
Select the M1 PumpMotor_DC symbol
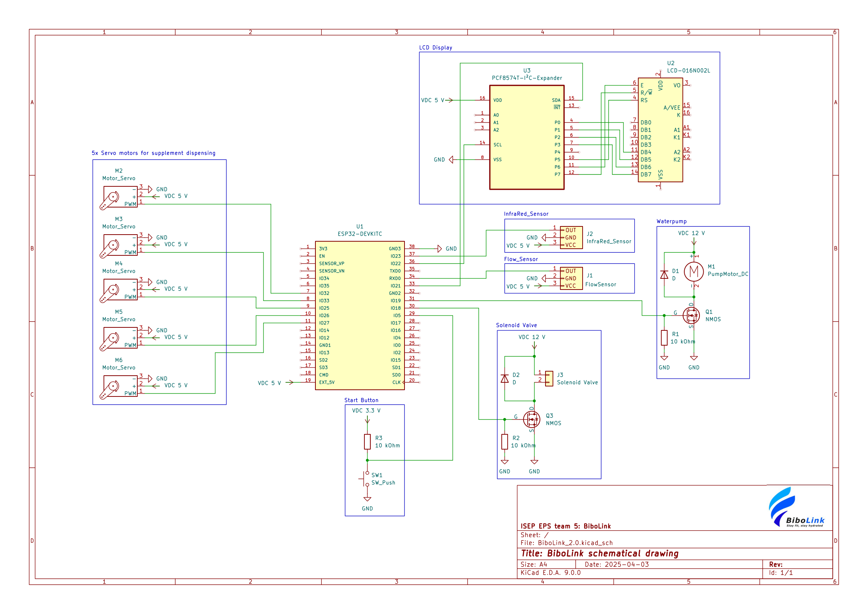point(694,271)
